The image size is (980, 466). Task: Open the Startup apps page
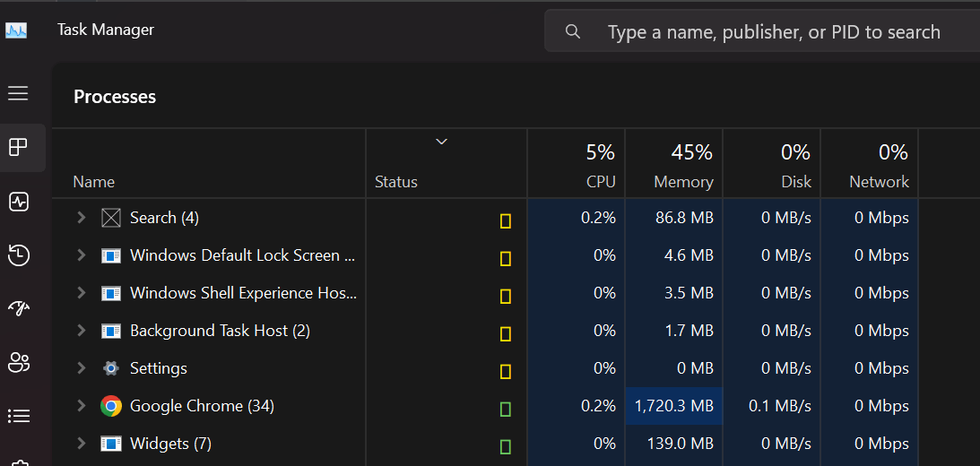click(18, 308)
